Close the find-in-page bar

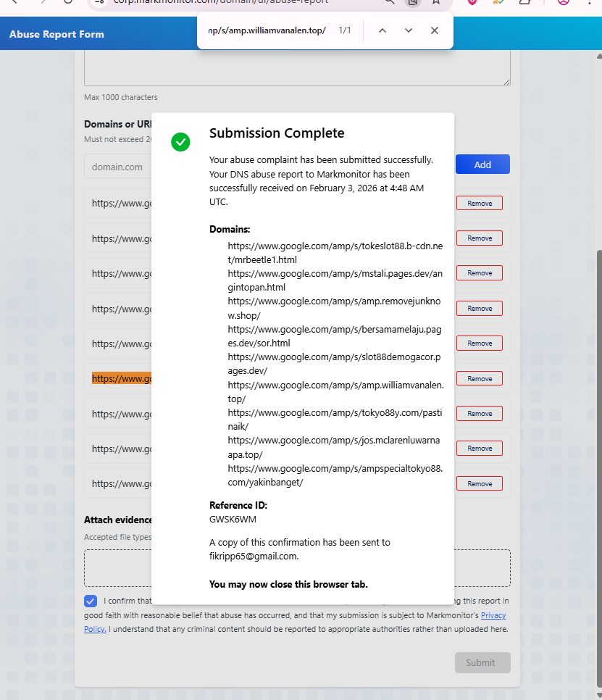(x=434, y=30)
